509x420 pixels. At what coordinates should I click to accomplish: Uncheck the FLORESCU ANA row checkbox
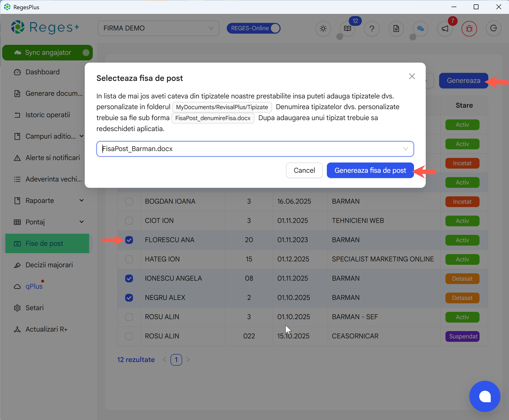[129, 240]
